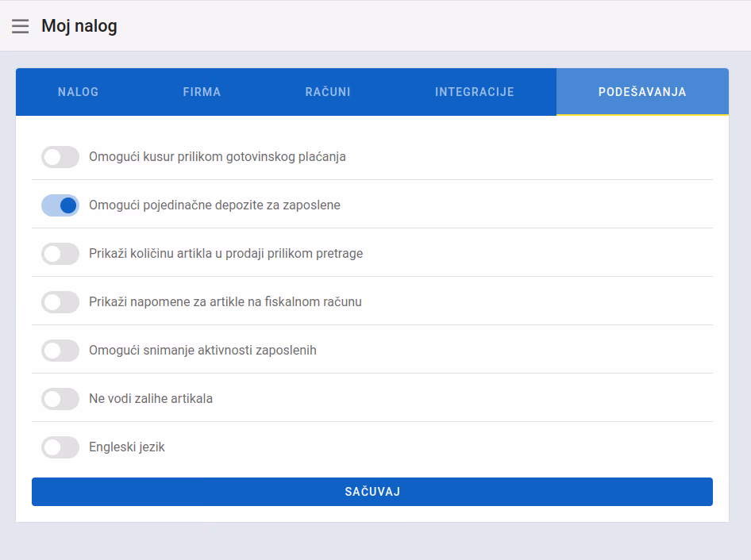Image resolution: width=751 pixels, height=560 pixels.
Task: Toggle Prikaži količinu artikla u prodaji
Action: (60, 254)
